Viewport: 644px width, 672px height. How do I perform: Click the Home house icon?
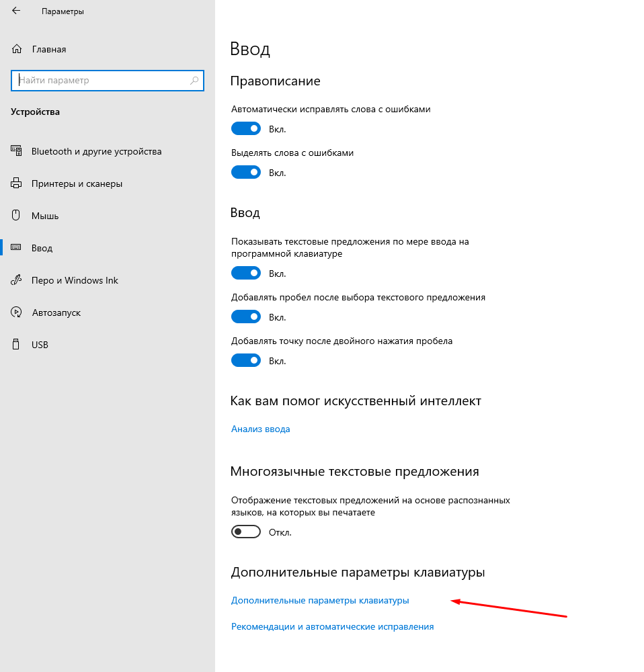pos(17,49)
